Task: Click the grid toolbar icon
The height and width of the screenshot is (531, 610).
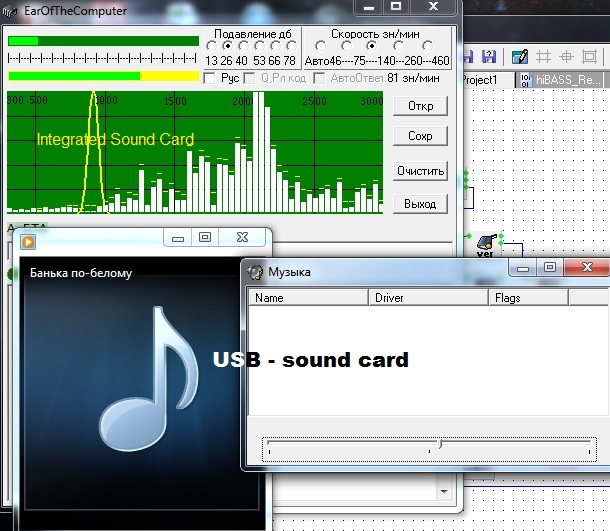Action: [544, 56]
